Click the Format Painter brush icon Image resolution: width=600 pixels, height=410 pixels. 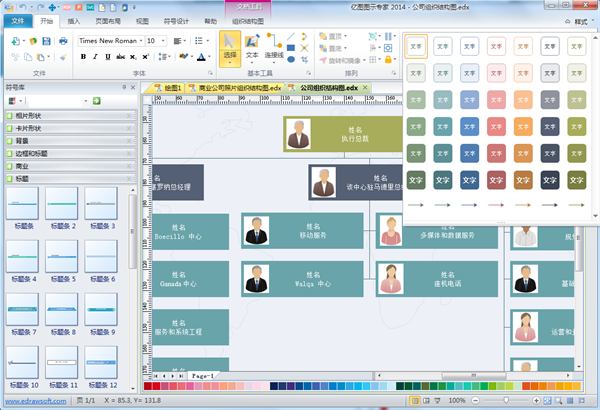point(63,57)
